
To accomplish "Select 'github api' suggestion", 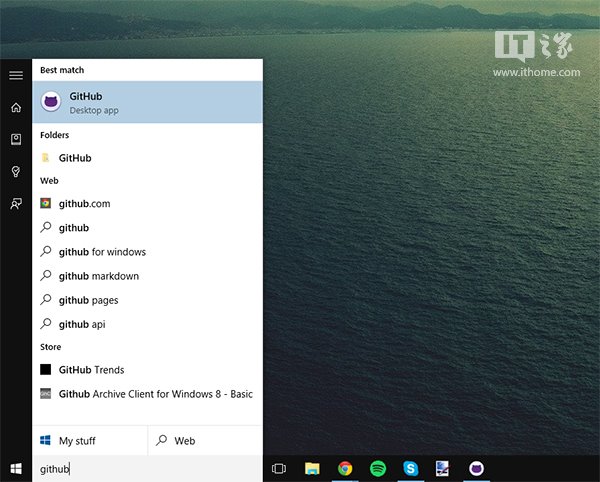I will (x=147, y=324).
